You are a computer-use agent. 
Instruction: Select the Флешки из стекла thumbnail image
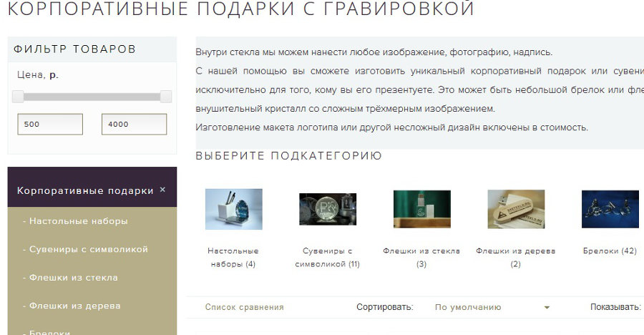point(421,209)
